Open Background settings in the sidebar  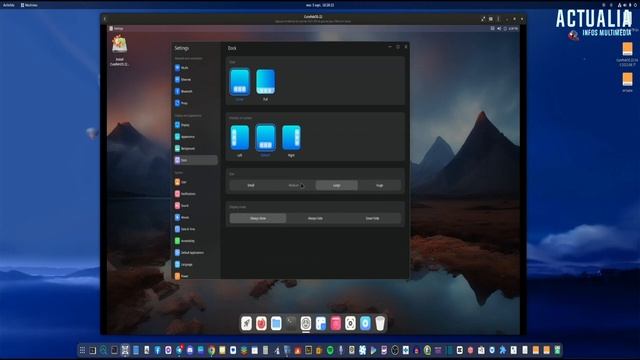click(x=195, y=149)
